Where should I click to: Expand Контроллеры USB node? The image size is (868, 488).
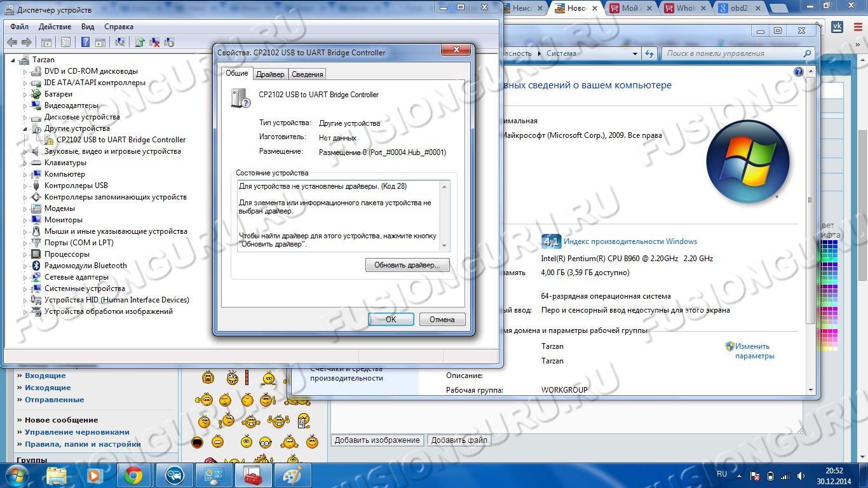pyautogui.click(x=25, y=186)
